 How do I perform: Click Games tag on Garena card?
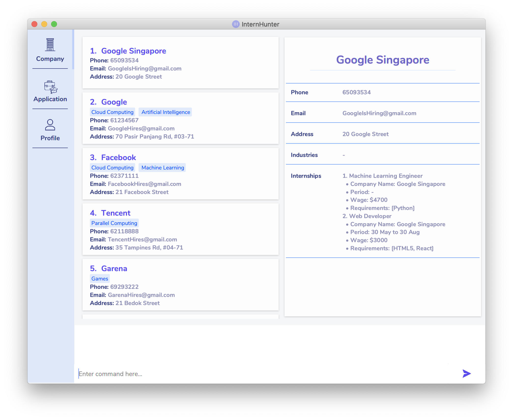coord(100,279)
